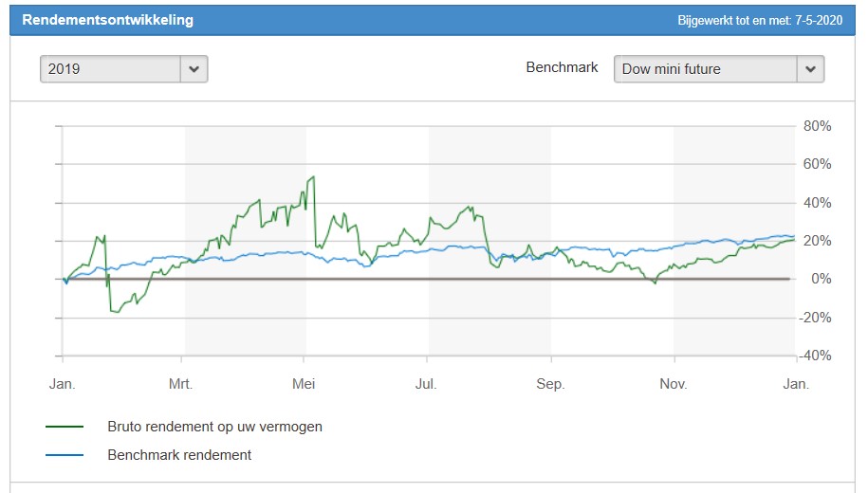Click the blue legend line swatch
The image size is (868, 493).
click(x=65, y=456)
